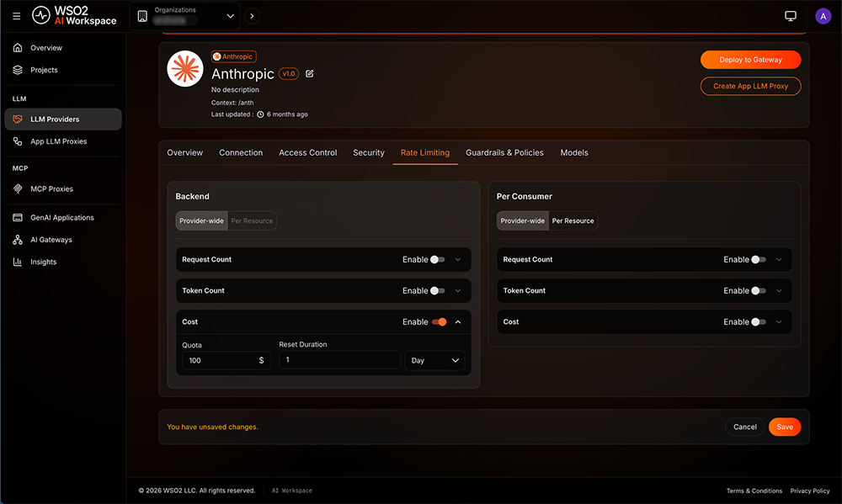842x504 pixels.
Task: Switch to the Security tab
Action: 369,152
